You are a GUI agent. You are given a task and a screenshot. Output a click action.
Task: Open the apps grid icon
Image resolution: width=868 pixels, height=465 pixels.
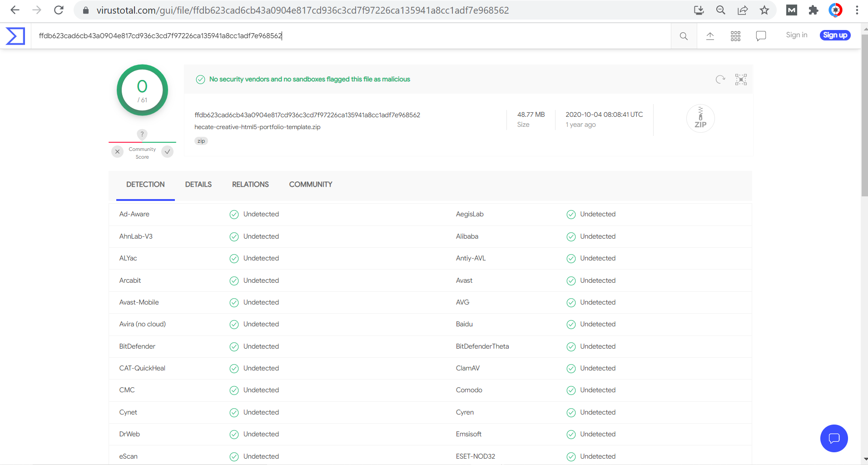(735, 36)
